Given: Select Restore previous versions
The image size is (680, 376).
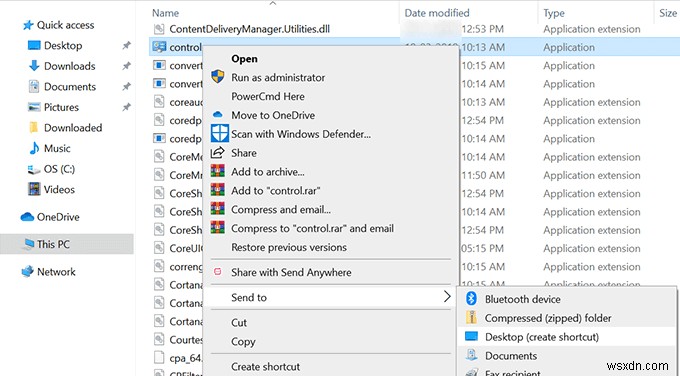Looking at the screenshot, I should 289,247.
